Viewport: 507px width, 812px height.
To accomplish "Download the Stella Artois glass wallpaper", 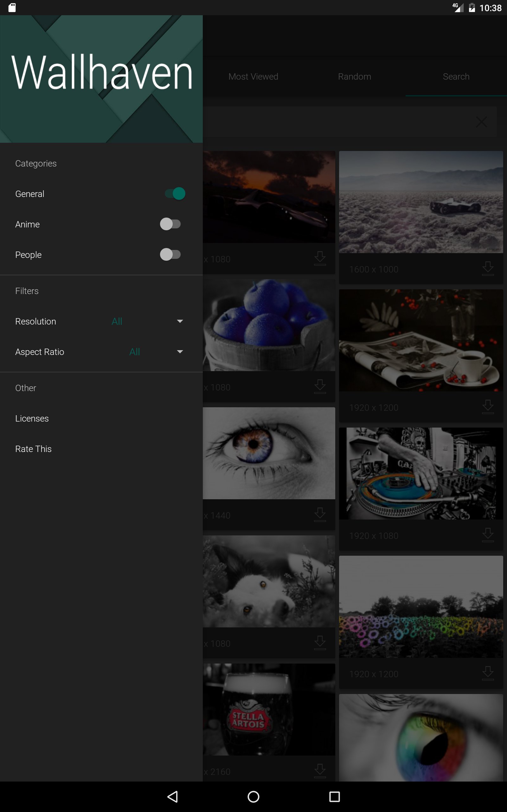I will pos(320,770).
